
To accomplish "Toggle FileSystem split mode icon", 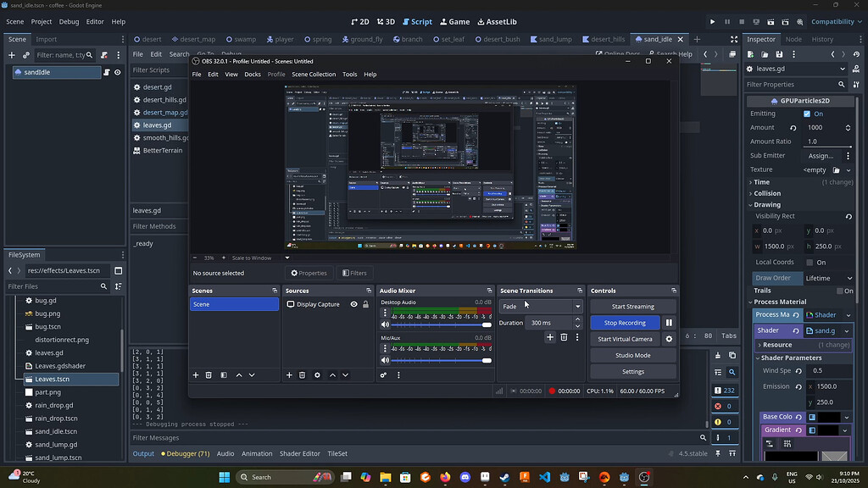I will click(118, 270).
